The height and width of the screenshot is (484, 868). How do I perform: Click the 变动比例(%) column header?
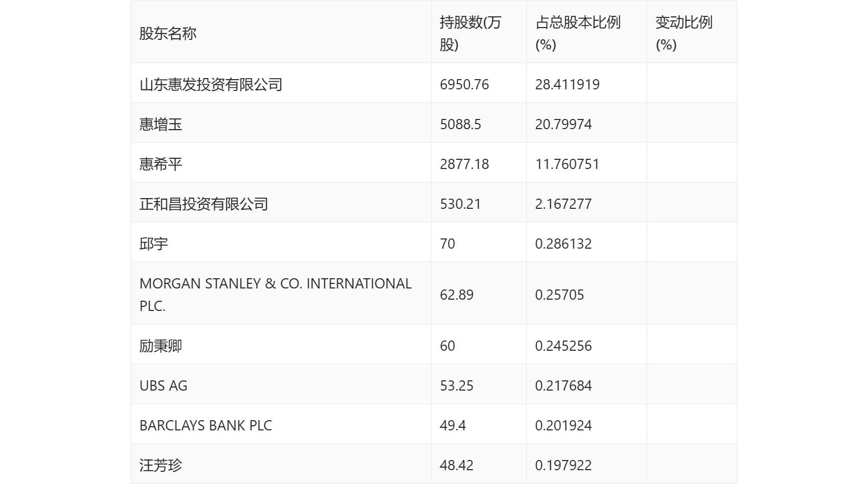[684, 34]
